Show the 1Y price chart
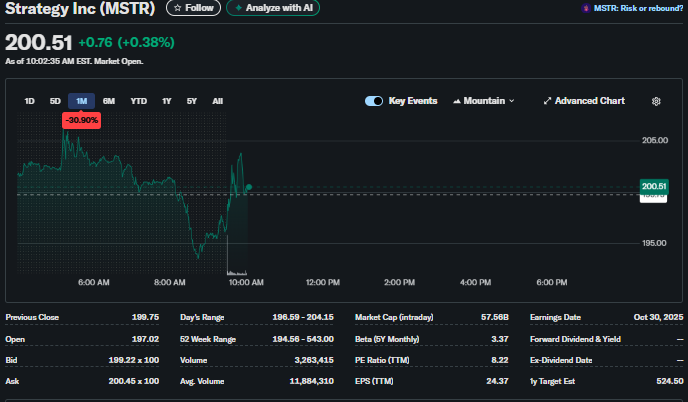Screen dimensions: 688x402 pos(166,101)
